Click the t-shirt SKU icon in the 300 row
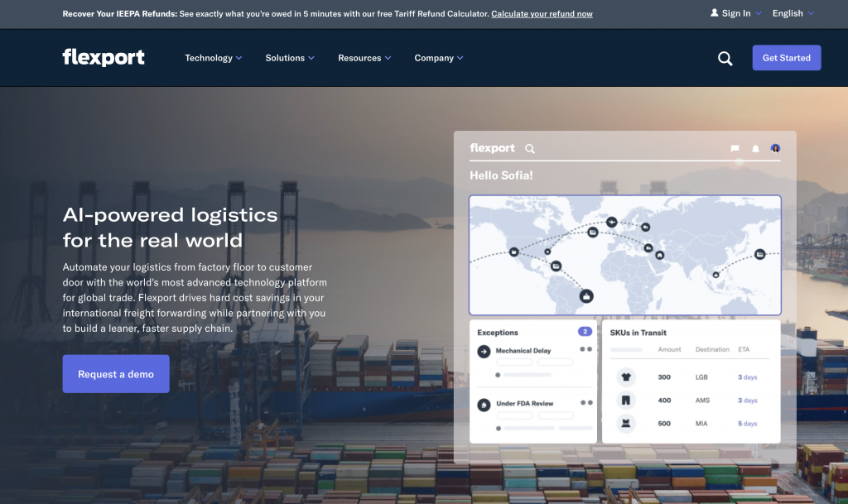The width and height of the screenshot is (848, 504). pyautogui.click(x=626, y=377)
